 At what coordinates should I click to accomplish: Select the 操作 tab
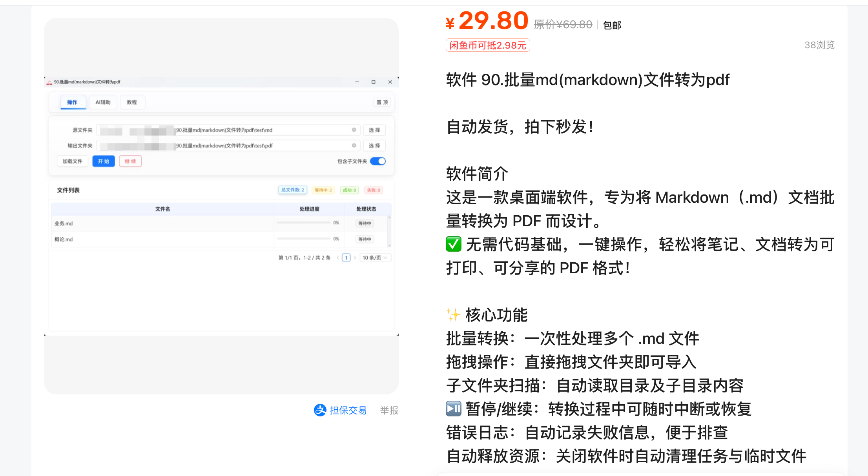(72, 102)
